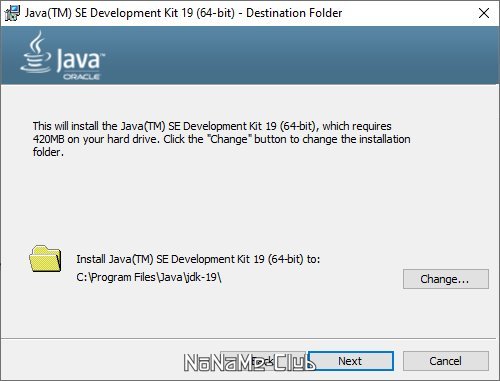The image size is (500, 381).
Task: Close the Destination Folder installer window
Action: coord(484,13)
